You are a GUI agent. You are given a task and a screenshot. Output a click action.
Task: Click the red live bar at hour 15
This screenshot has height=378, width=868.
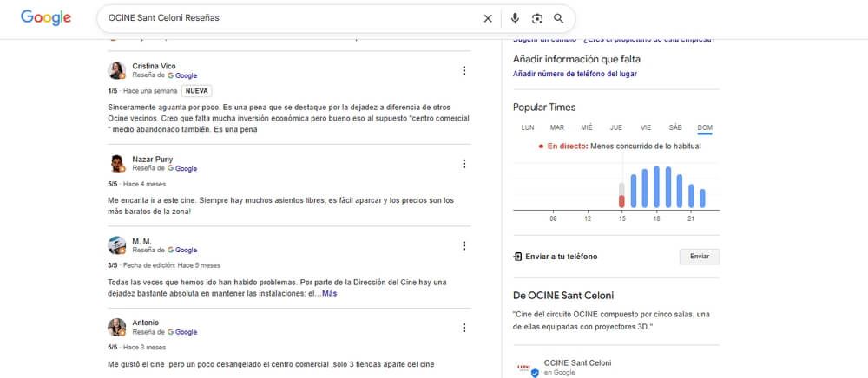(x=621, y=201)
